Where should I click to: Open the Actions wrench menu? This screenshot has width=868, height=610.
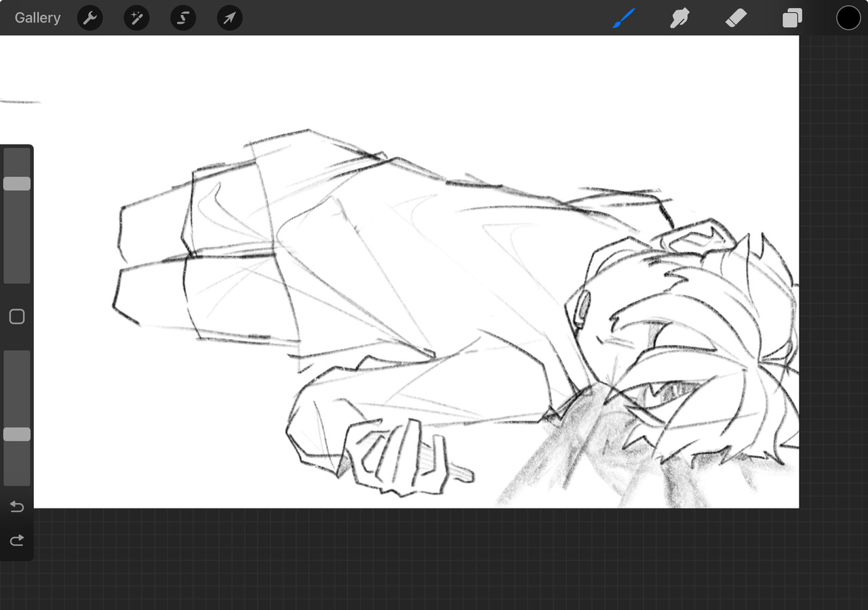(x=90, y=18)
